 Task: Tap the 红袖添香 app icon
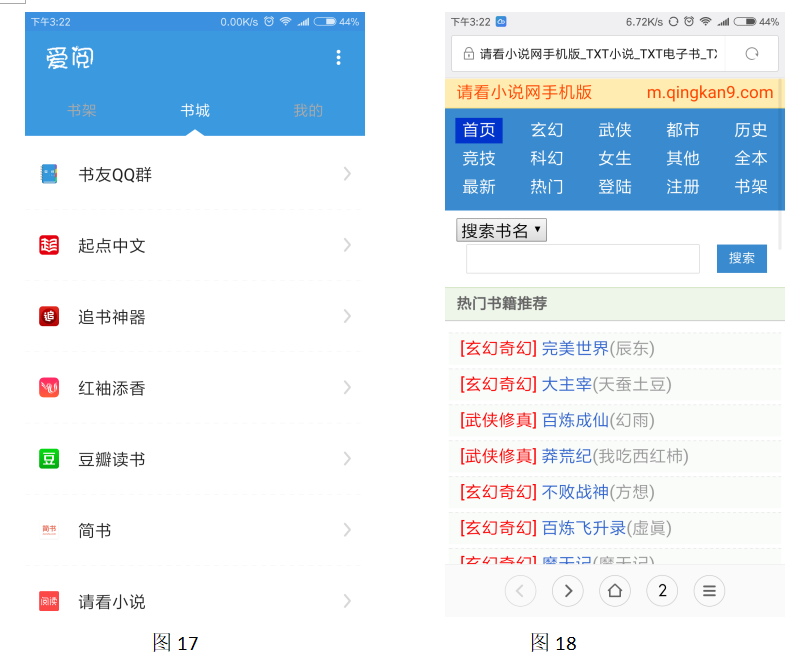coord(49,387)
